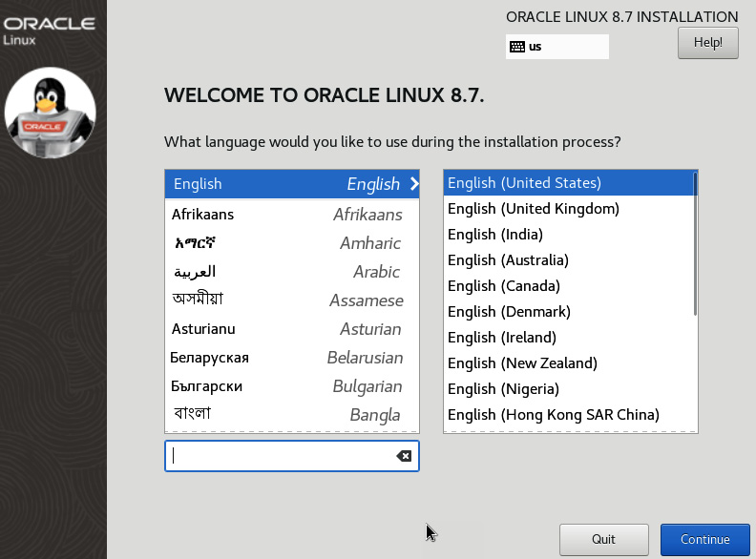Choose English (Hong Kong SAR China) locale

[569, 415]
